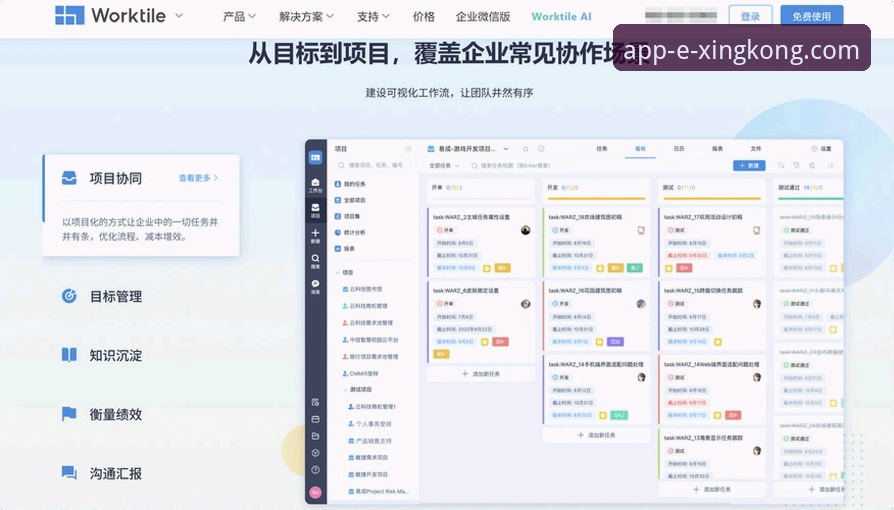Open 报表 in the project panel list
This screenshot has height=510, width=894.
tap(345, 249)
